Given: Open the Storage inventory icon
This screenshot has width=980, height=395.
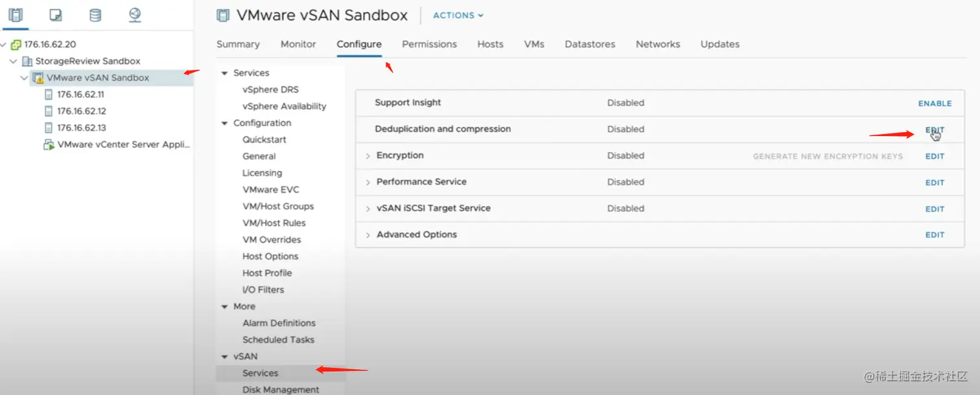Looking at the screenshot, I should click(x=95, y=15).
